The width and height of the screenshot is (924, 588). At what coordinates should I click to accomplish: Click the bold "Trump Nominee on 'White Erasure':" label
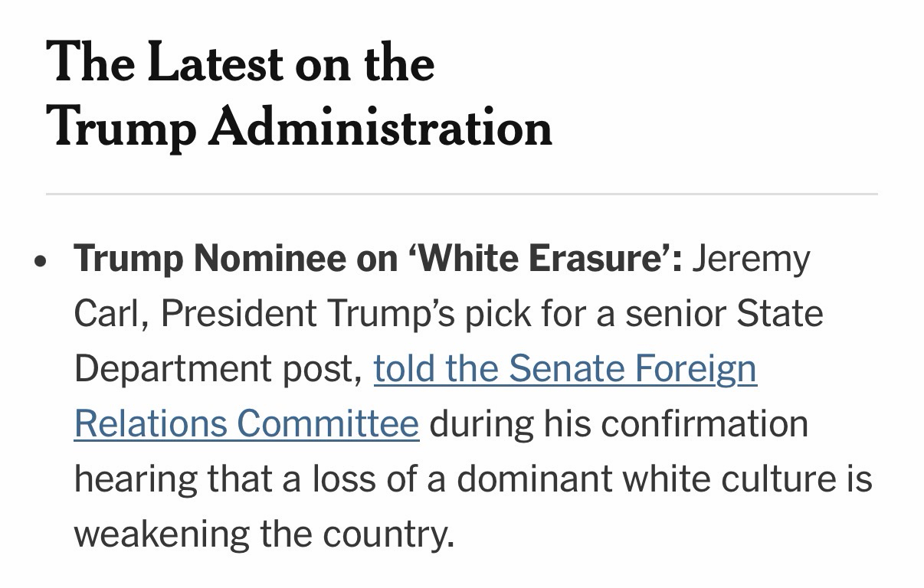[378, 259]
